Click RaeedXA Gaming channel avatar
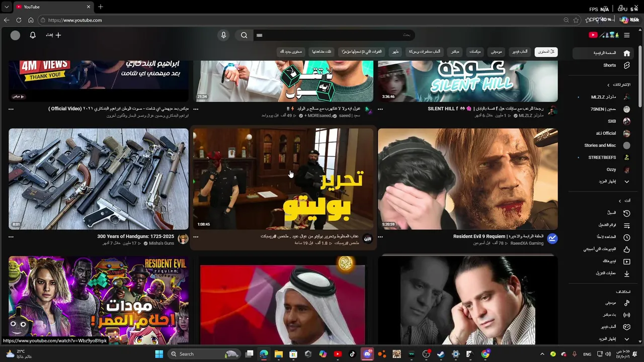This screenshot has width=644, height=362. (x=552, y=239)
